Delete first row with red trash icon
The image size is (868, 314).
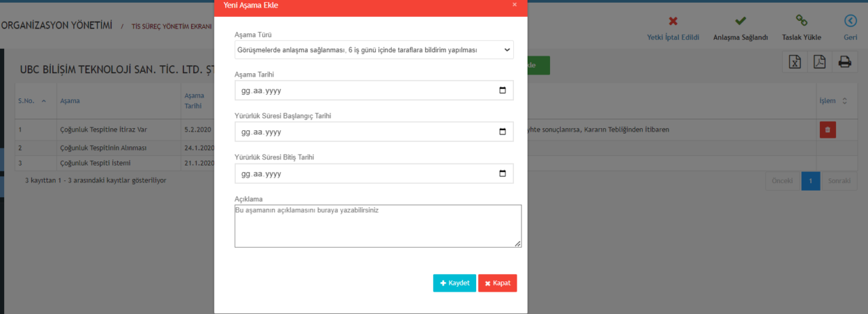coord(827,130)
